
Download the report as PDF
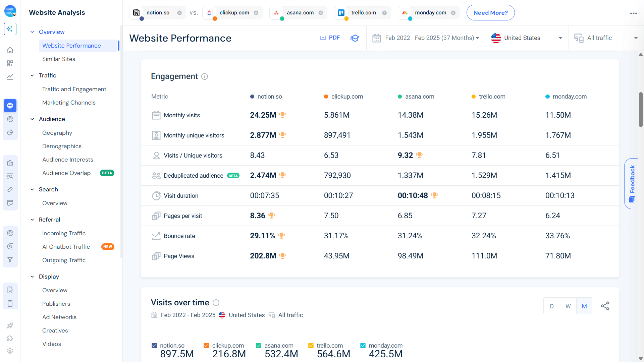(330, 38)
